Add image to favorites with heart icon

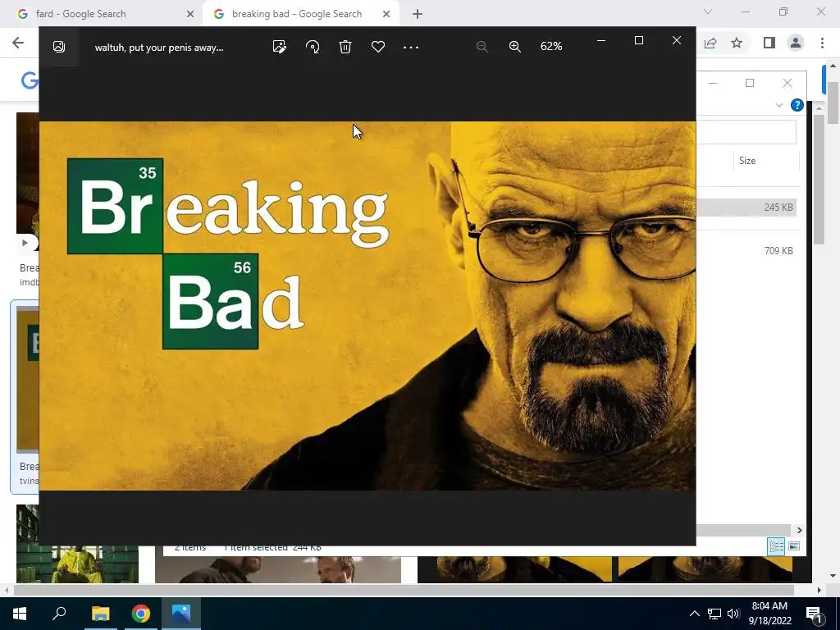378,47
